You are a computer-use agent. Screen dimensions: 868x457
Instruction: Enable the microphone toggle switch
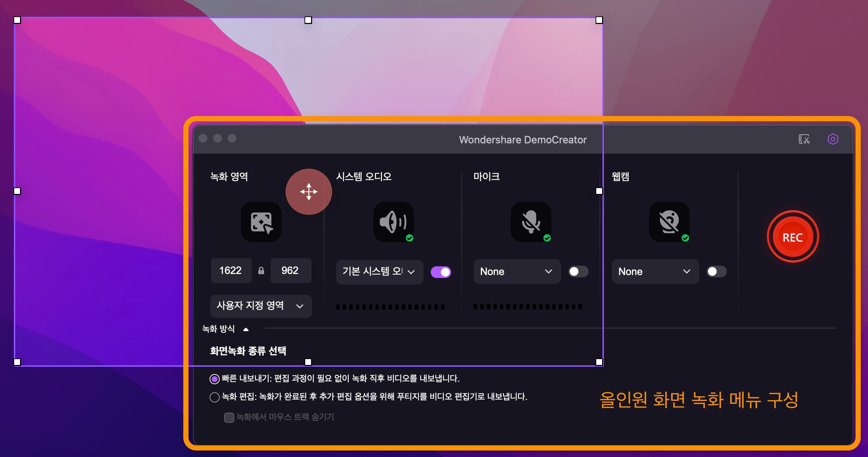coord(578,271)
